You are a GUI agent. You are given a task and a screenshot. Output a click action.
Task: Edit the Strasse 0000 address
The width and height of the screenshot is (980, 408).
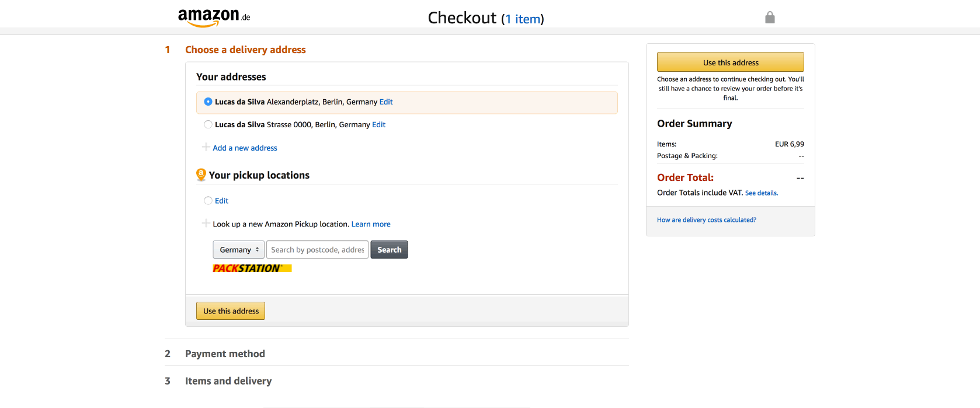coord(379,124)
